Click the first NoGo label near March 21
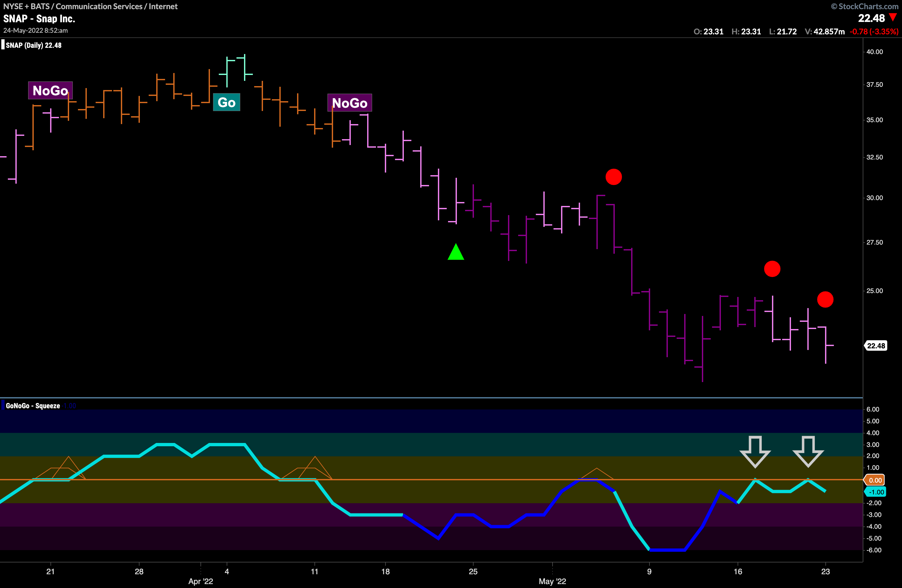The height and width of the screenshot is (588, 902). tap(50, 91)
